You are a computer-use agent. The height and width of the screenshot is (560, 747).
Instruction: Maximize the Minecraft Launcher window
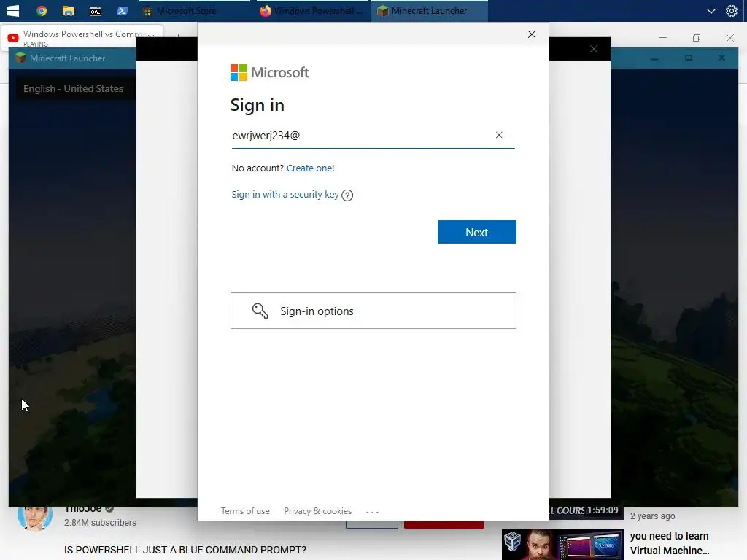(689, 58)
